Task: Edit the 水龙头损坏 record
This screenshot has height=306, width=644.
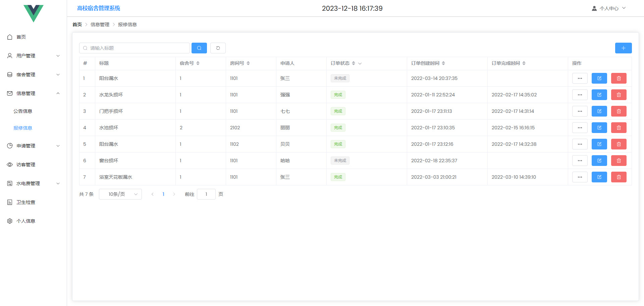Action: tap(599, 95)
